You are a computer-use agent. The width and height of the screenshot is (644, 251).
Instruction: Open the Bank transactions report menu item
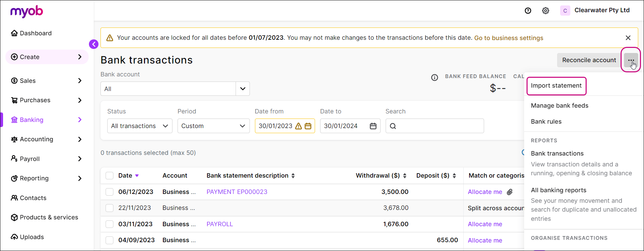pos(557,154)
